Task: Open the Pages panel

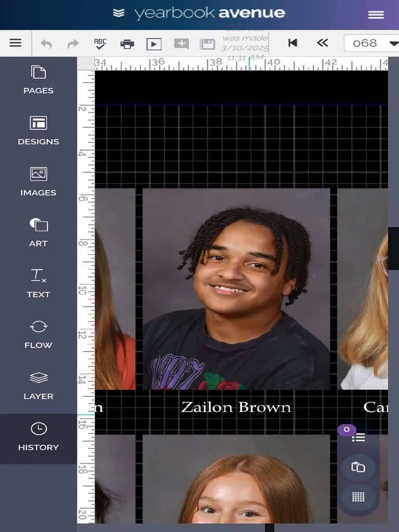Action: tap(38, 79)
